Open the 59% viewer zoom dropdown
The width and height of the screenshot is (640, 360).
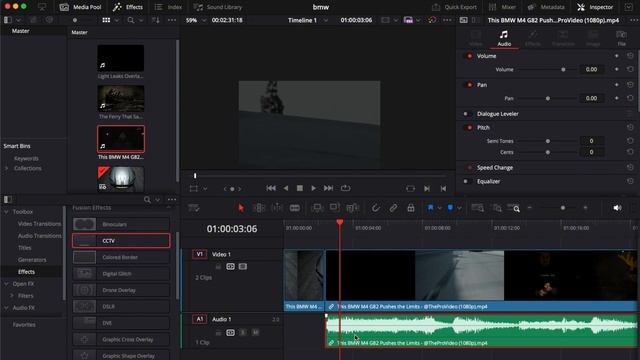pos(196,20)
